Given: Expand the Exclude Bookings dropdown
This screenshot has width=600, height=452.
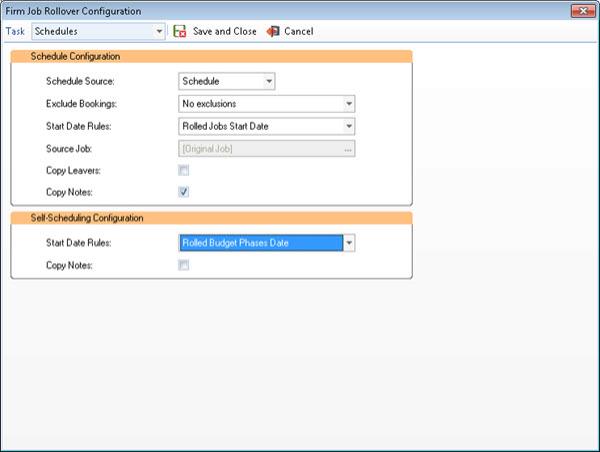Looking at the screenshot, I should (x=349, y=104).
